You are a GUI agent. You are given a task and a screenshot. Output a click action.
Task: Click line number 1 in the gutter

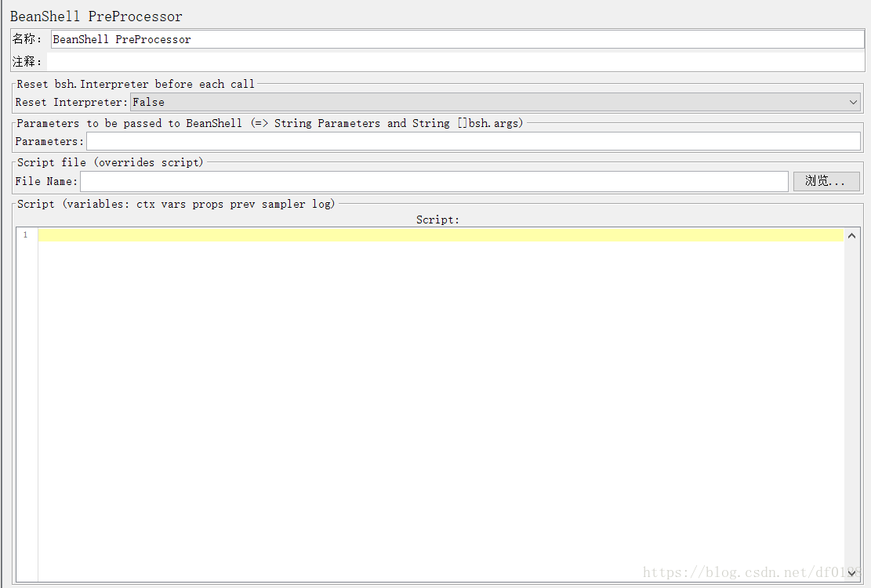[26, 235]
